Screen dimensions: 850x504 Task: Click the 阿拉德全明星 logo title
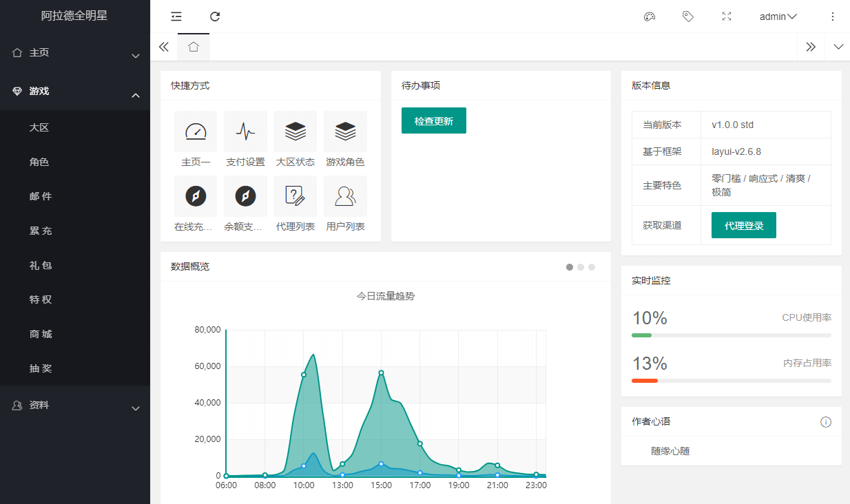(x=74, y=15)
